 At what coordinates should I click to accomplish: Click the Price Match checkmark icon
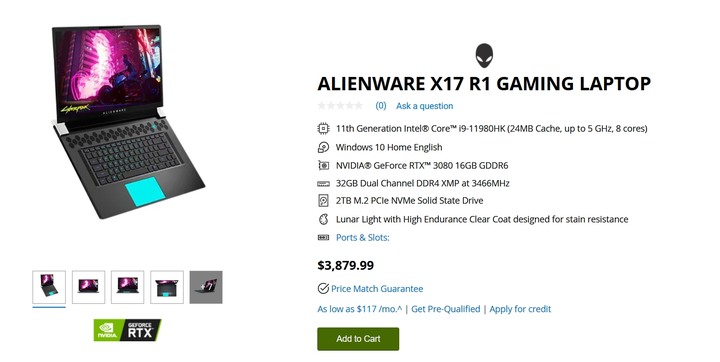[323, 288]
